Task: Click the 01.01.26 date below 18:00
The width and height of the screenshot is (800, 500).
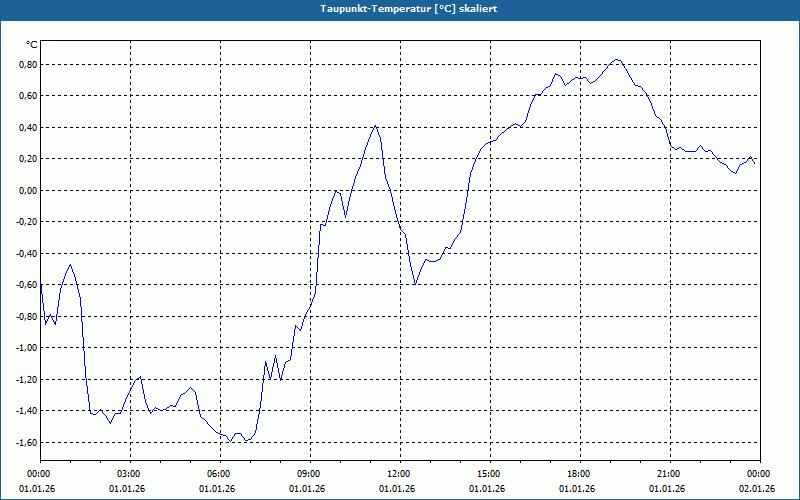Action: coord(577,489)
